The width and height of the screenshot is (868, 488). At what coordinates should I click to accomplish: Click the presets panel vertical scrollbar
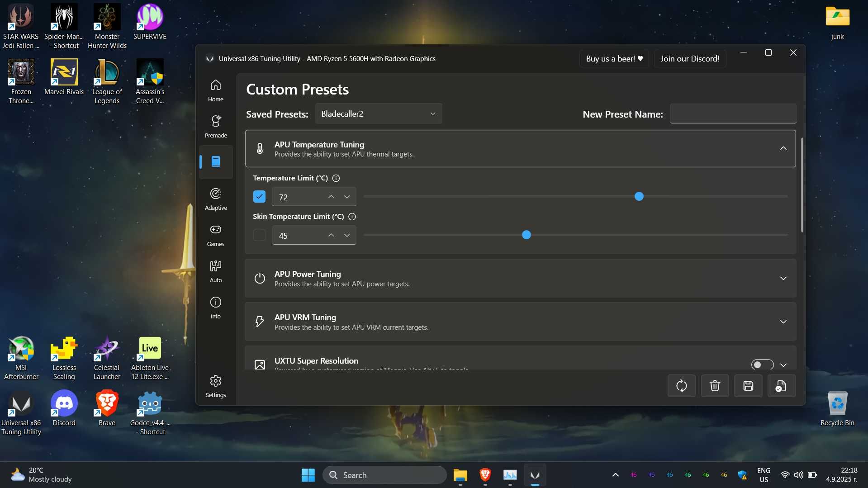click(x=802, y=185)
